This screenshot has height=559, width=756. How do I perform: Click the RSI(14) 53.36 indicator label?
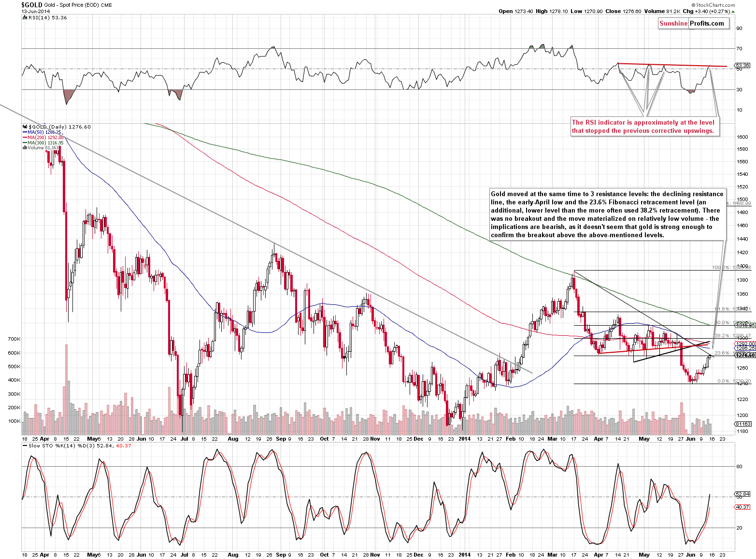(x=48, y=17)
